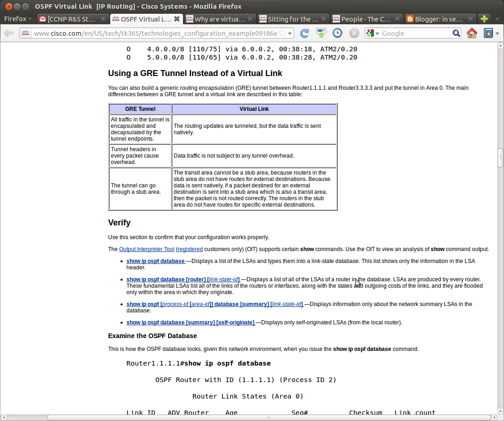This screenshot has height=421, width=504.
Task: Open show ip ospf database [router] link
Action: (x=183, y=279)
